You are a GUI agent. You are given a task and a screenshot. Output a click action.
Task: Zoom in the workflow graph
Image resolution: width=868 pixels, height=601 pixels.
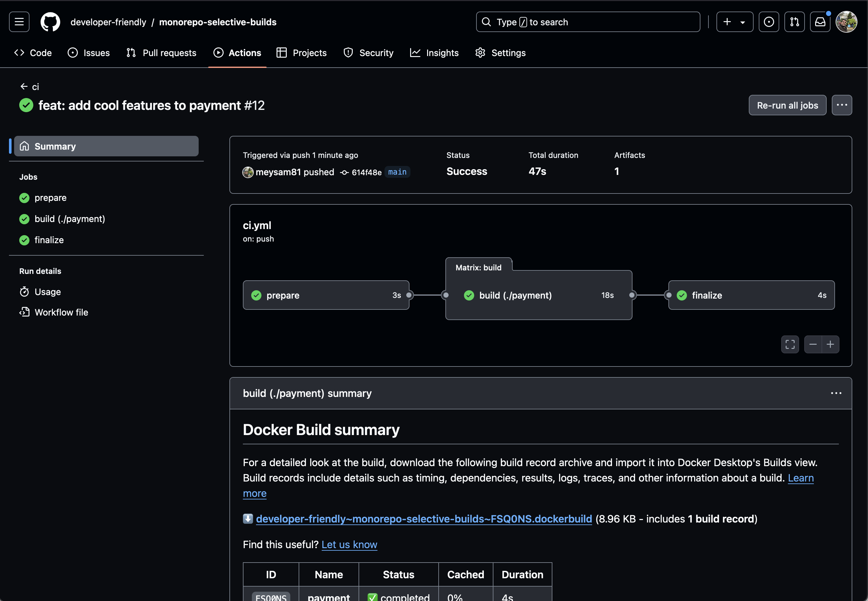point(830,344)
